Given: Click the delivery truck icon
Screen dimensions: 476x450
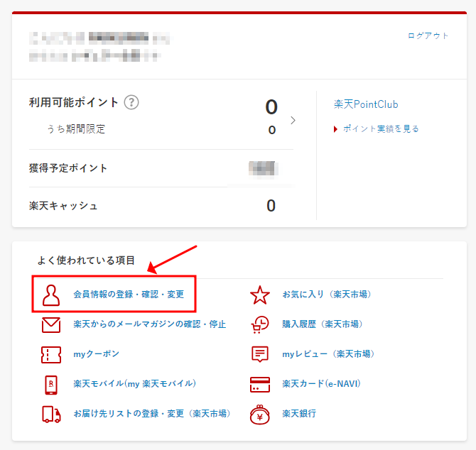Looking at the screenshot, I should 51,415.
